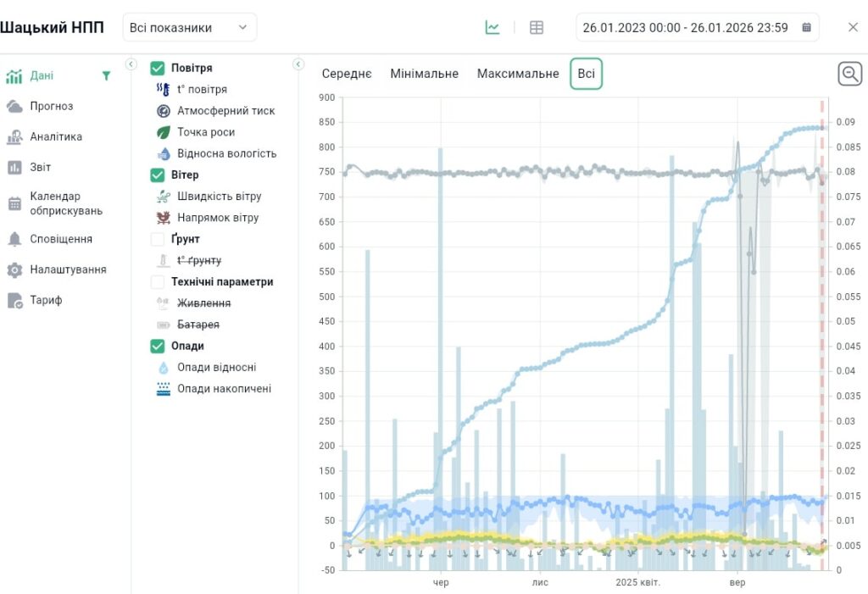Viewport: 868px width, 594px height.
Task: Select Швидкість вітру indicator
Action: pos(219,197)
